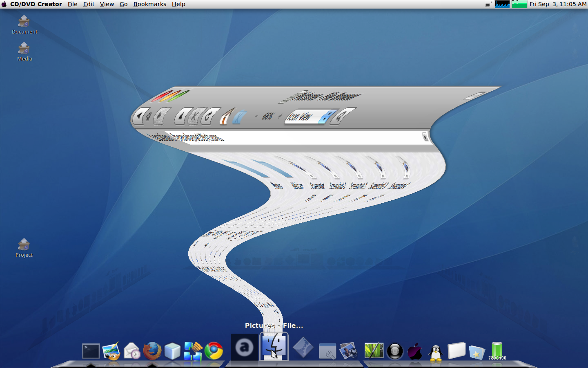
Task: Click the dark purple Apple logo dock icon
Action: 415,351
